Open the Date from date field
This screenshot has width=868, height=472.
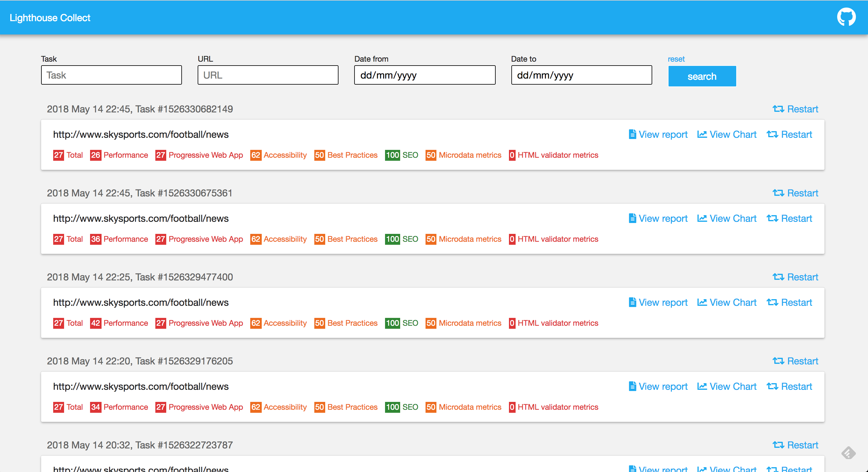pos(425,75)
